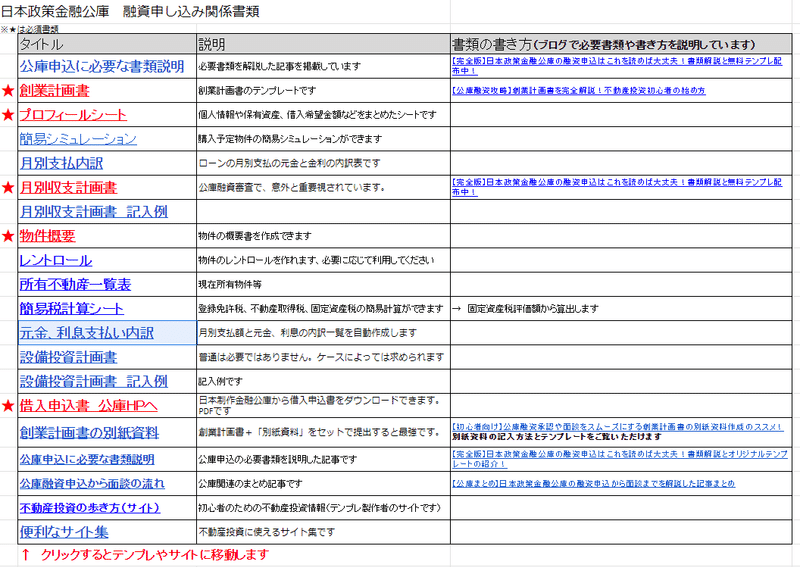Select the red star cell beside 借入申込書_公庫HPへ
Image resolution: width=800 pixels, height=567 pixels.
(8, 406)
